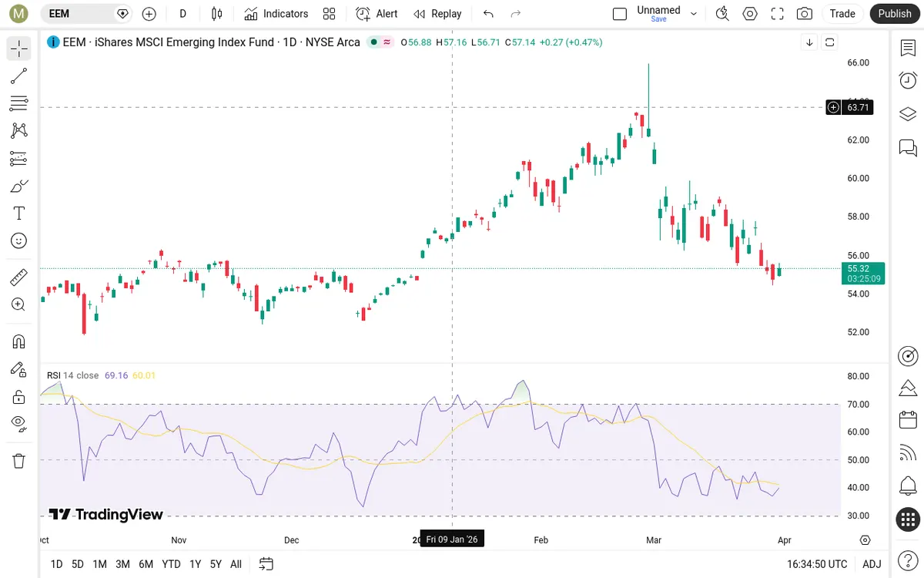The height and width of the screenshot is (578, 924).
Task: Click EEM iShares legend title
Action: point(212,42)
